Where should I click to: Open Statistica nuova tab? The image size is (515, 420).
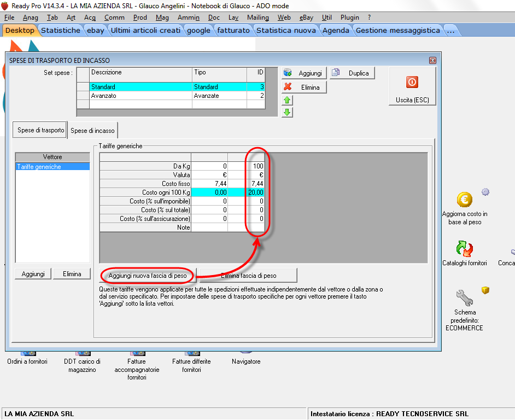286,30
